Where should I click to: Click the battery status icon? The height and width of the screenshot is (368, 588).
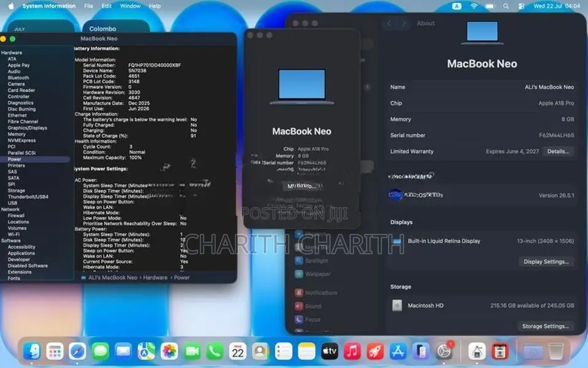pyautogui.click(x=490, y=6)
